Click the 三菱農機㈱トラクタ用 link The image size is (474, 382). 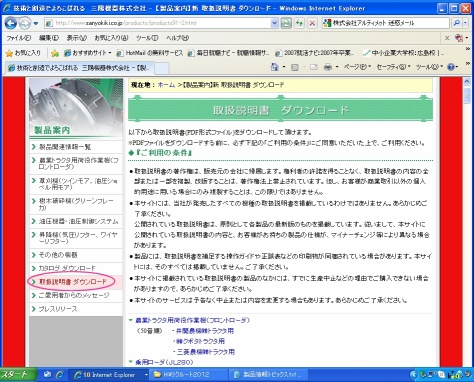click(206, 352)
